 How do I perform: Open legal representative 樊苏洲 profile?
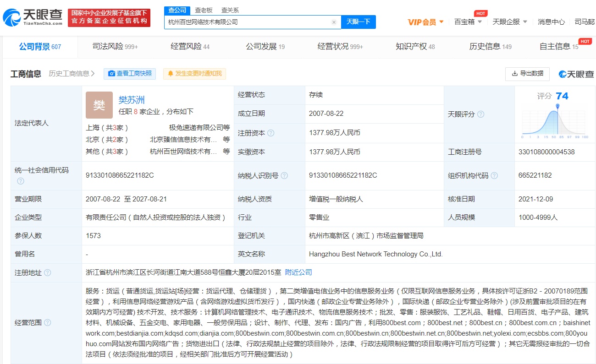[x=132, y=100]
